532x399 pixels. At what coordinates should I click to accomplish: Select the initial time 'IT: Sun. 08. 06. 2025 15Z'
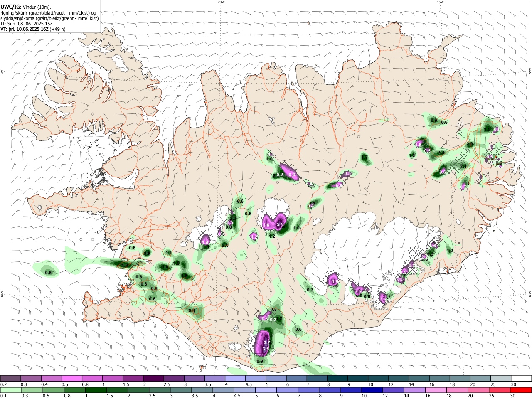click(x=27, y=24)
